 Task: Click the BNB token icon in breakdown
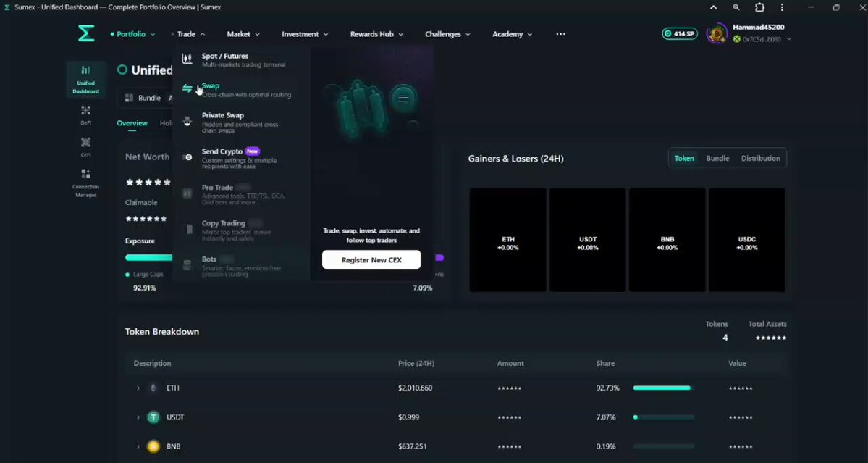(x=153, y=446)
